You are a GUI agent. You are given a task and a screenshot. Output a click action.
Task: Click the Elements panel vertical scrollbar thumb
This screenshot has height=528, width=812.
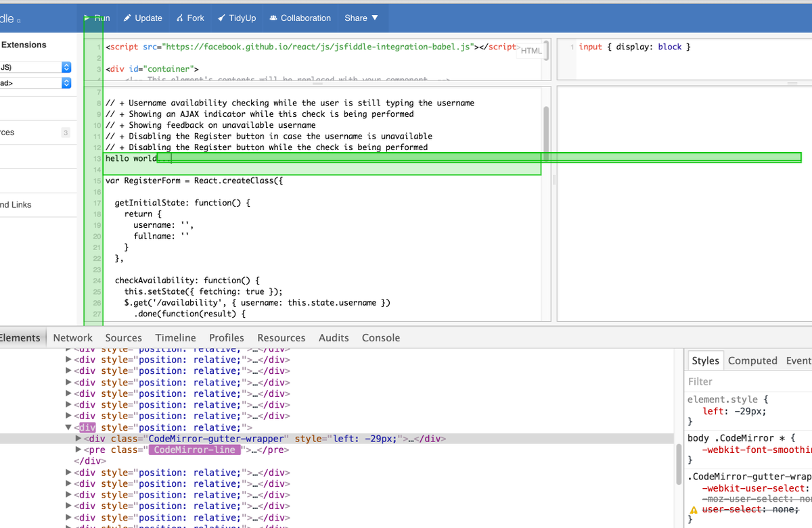(678, 464)
